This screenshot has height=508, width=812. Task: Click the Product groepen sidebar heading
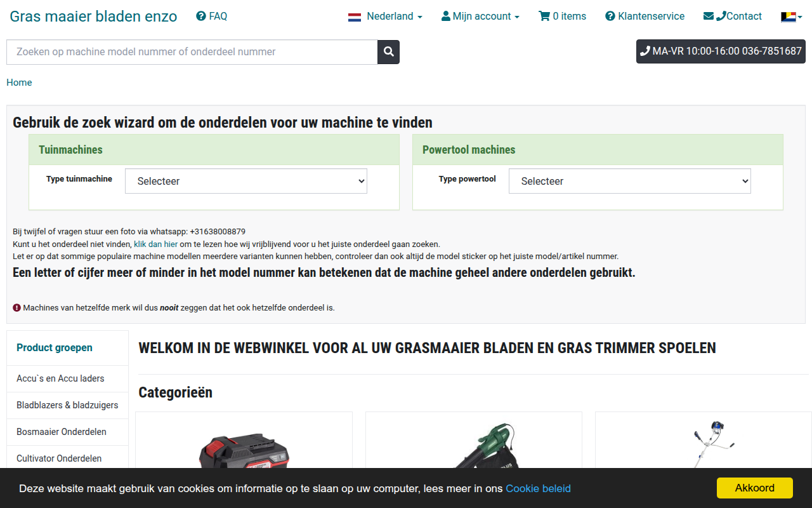[x=55, y=347]
